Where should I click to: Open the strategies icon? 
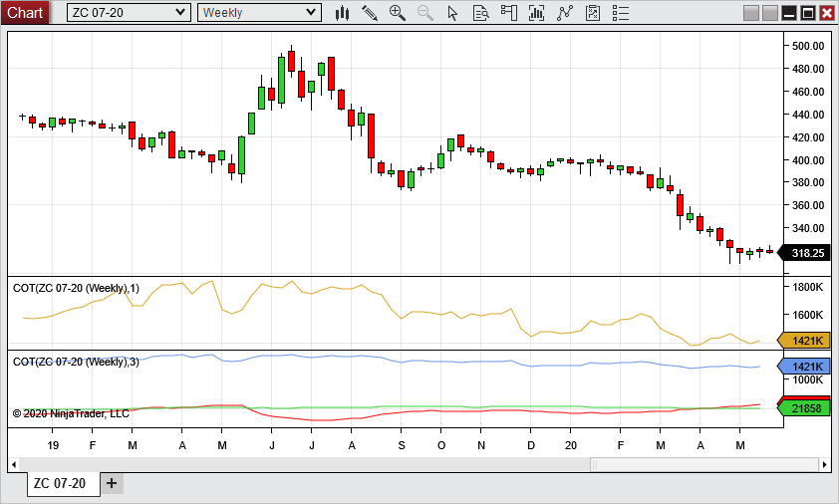[x=565, y=13]
